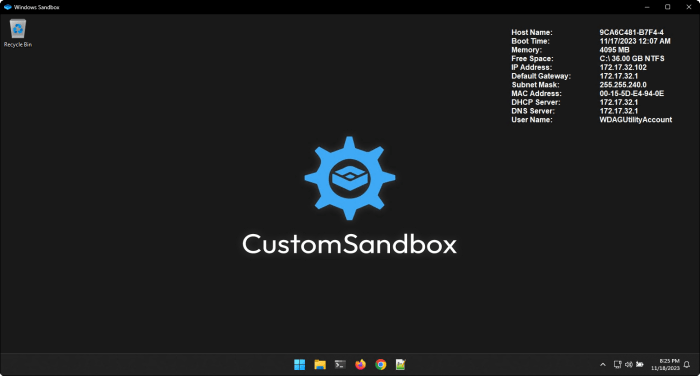Click the MAC address 00-15-5D-E4-94-0E

click(x=632, y=94)
